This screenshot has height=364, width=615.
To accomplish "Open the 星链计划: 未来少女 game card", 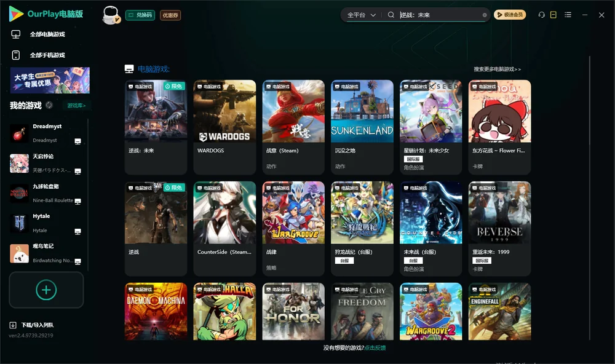I will (x=430, y=127).
